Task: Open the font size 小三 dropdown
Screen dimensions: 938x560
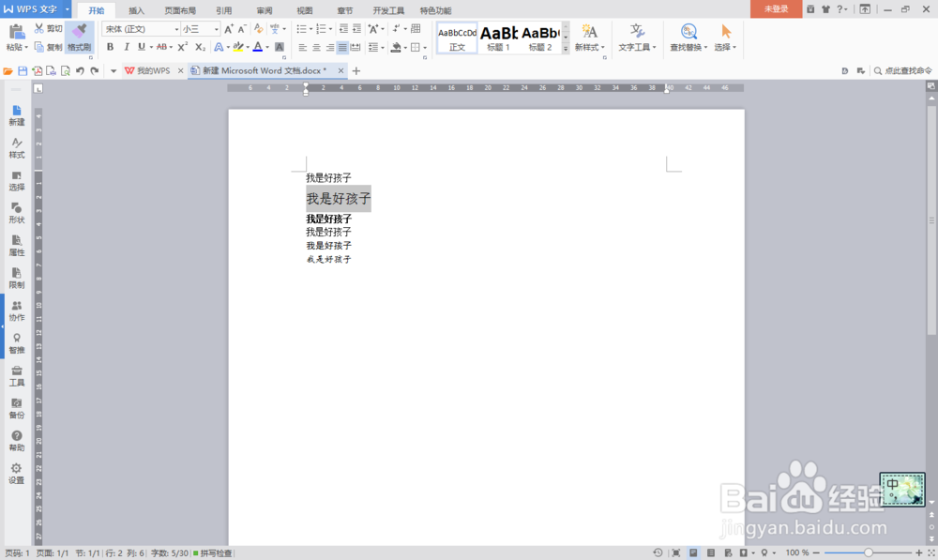Action: pyautogui.click(x=216, y=29)
